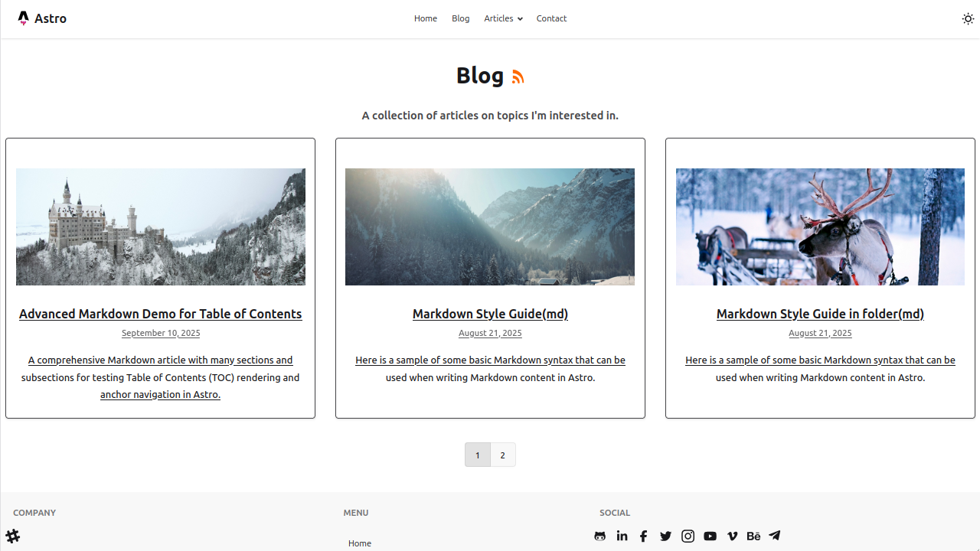Screen dimensions: 980x551
Task: Go to pagination page 2
Action: 502,455
